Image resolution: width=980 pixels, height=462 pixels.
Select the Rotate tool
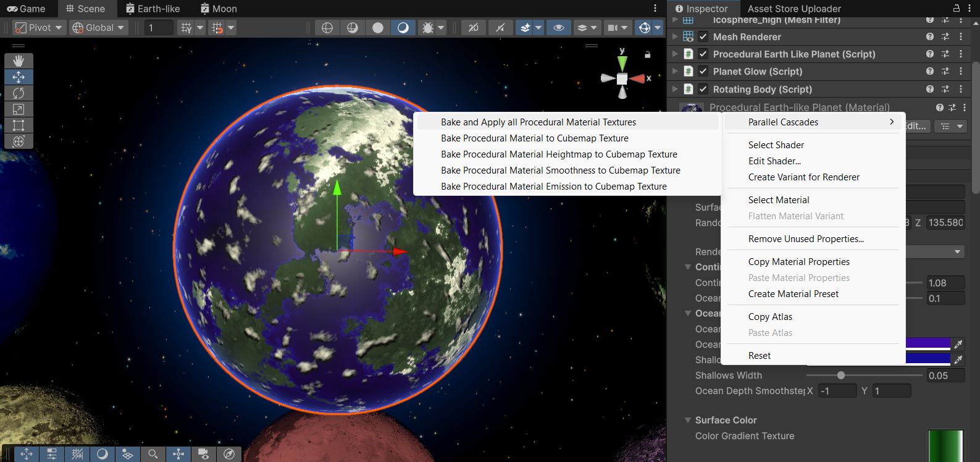point(19,93)
